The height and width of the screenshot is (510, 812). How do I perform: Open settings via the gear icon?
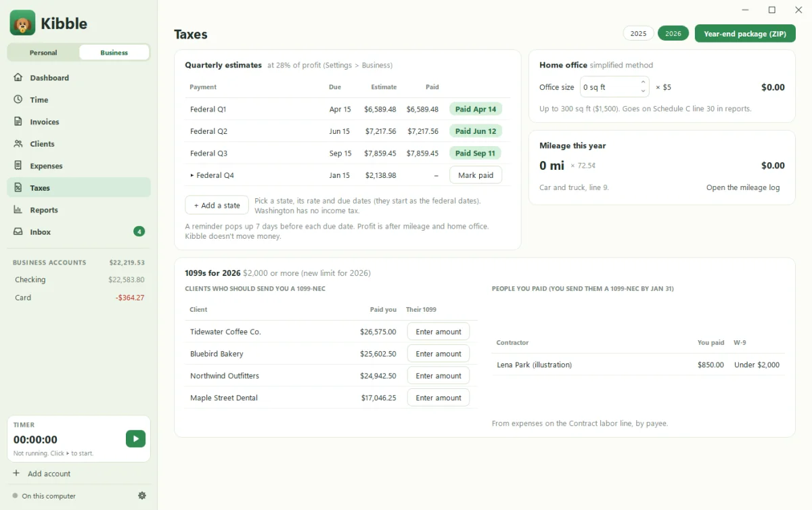pos(142,496)
